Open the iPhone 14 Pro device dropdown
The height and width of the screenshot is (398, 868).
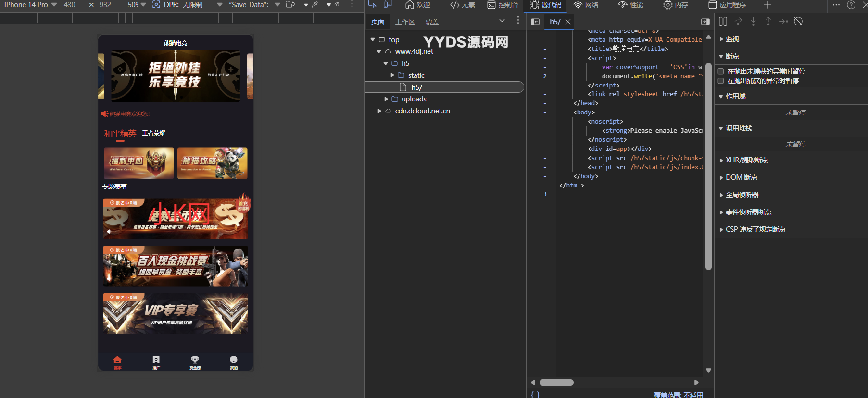pyautogui.click(x=31, y=5)
